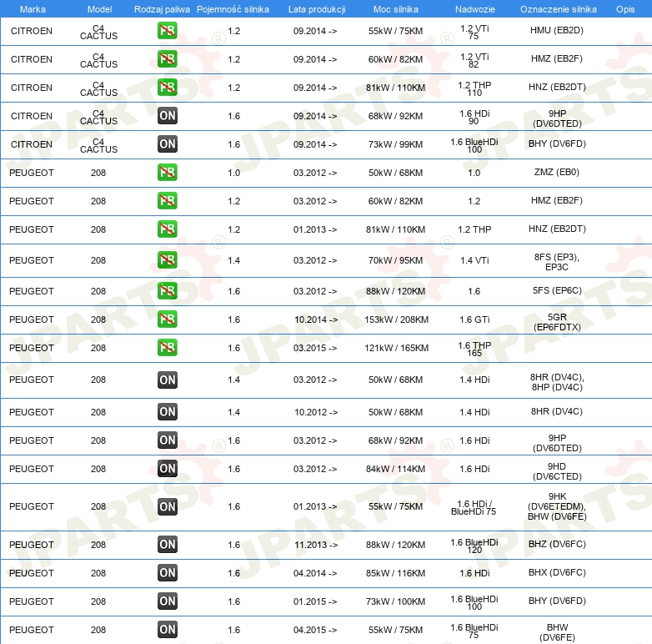Click diesel ON icon in 9HD (DV6CTED) row
The height and width of the screenshot is (644, 652).
[167, 469]
